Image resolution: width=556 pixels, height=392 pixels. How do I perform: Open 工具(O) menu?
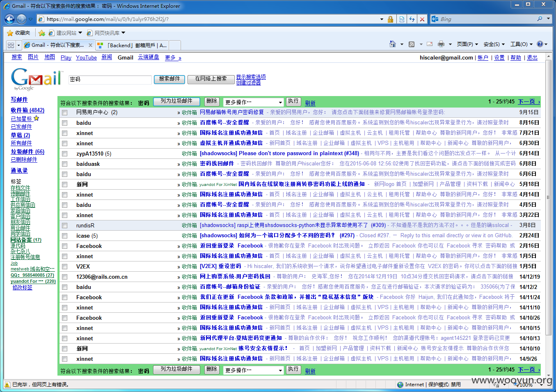tap(521, 44)
